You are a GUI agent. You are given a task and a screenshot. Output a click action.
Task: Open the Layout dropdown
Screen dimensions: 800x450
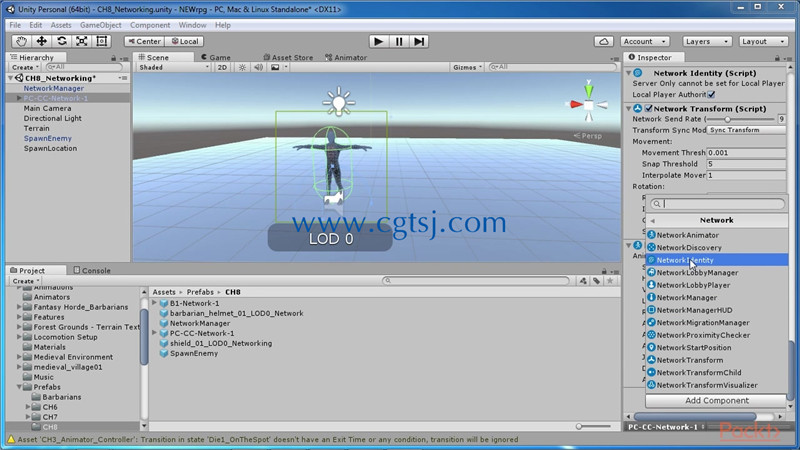coord(763,41)
